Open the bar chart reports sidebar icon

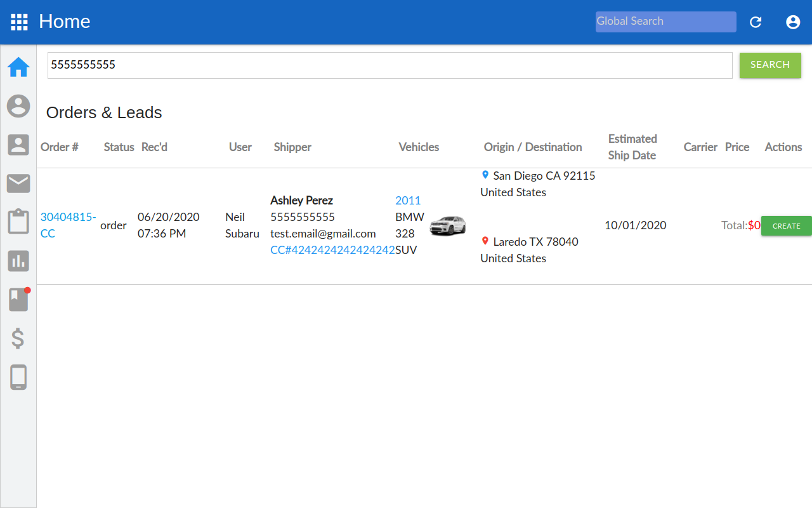(18, 260)
